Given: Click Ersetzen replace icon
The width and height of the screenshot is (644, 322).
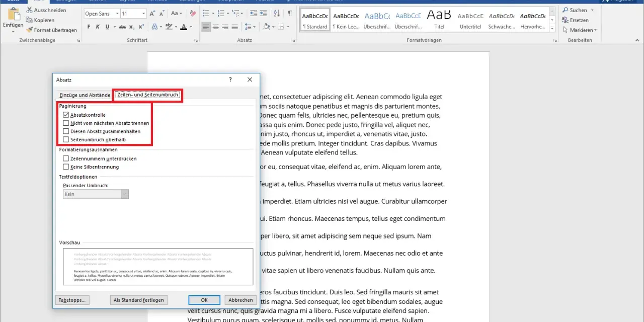Looking at the screenshot, I should coord(565,20).
